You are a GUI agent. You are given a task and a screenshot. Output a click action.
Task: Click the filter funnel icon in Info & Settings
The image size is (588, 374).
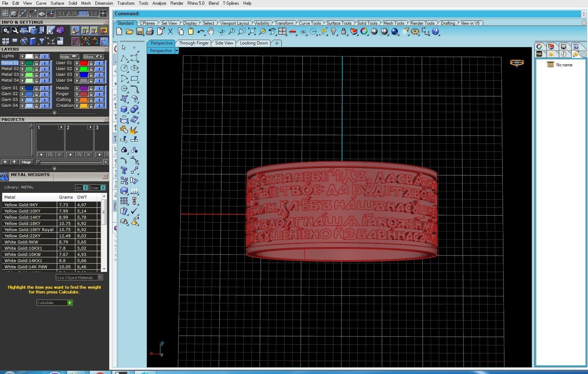42,41
